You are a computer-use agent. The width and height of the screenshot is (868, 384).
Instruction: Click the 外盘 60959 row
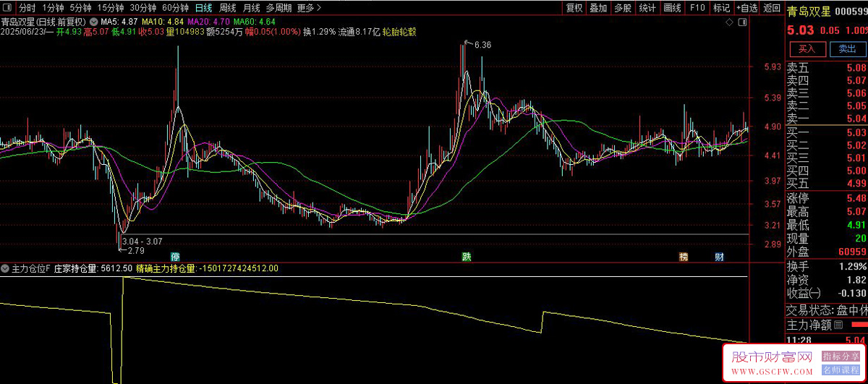(827, 252)
